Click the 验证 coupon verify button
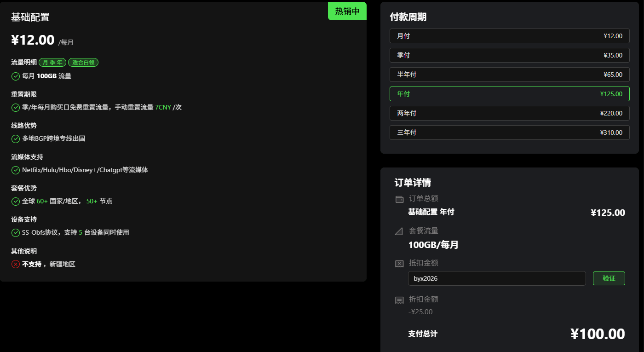The image size is (644, 352). [x=609, y=278]
